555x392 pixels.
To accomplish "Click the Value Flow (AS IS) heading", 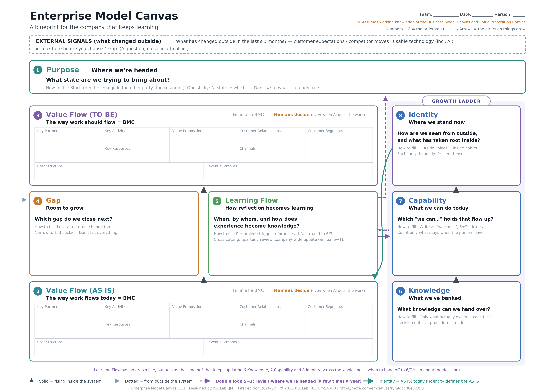I will 80,290.
